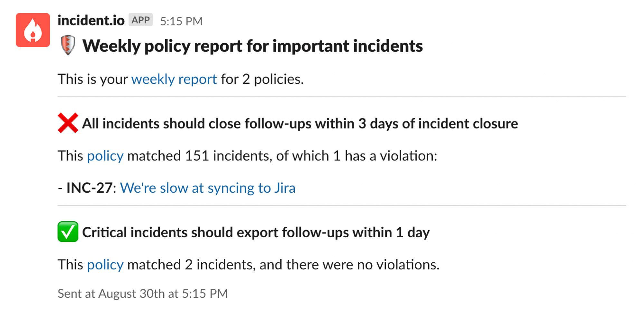Open We're slow at syncing to Jira
Viewport: 644px width, 318px height.
[x=208, y=188]
